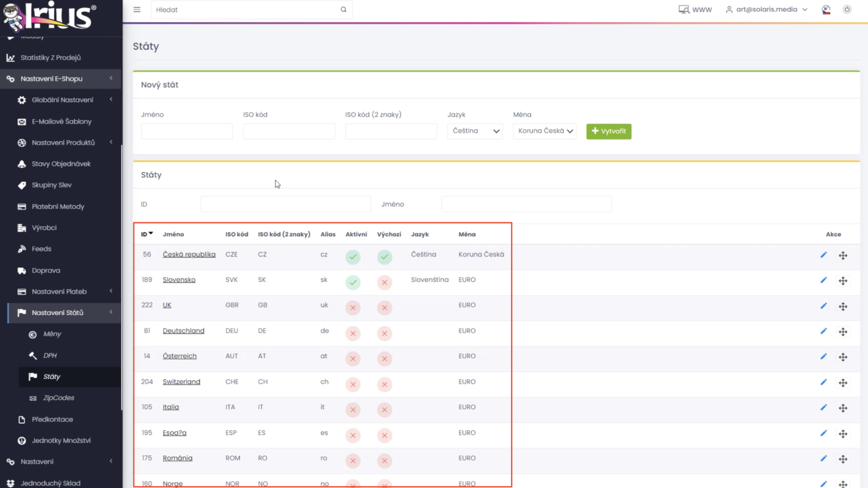Click move icon for Slovensko row
Viewport: 868px width, 488px height.
(x=843, y=281)
